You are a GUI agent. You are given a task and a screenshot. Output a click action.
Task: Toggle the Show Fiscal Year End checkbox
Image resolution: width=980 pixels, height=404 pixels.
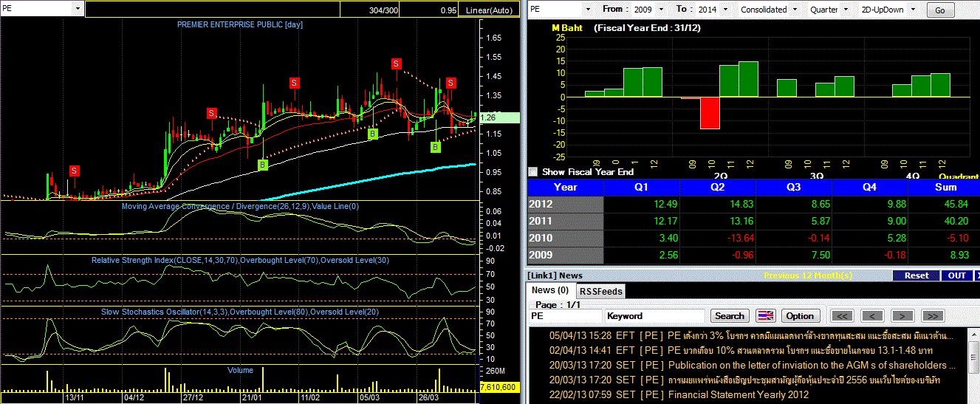(533, 171)
